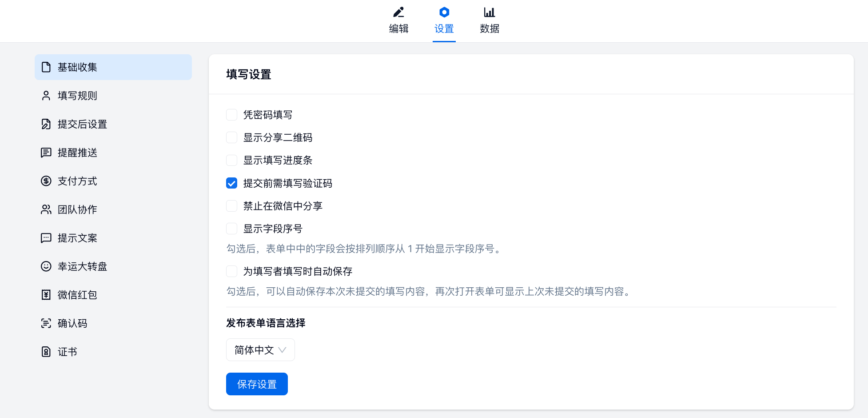This screenshot has height=418, width=868.
Task: Open 幸运大转盘 smiley face icon
Action: pyautogui.click(x=46, y=266)
